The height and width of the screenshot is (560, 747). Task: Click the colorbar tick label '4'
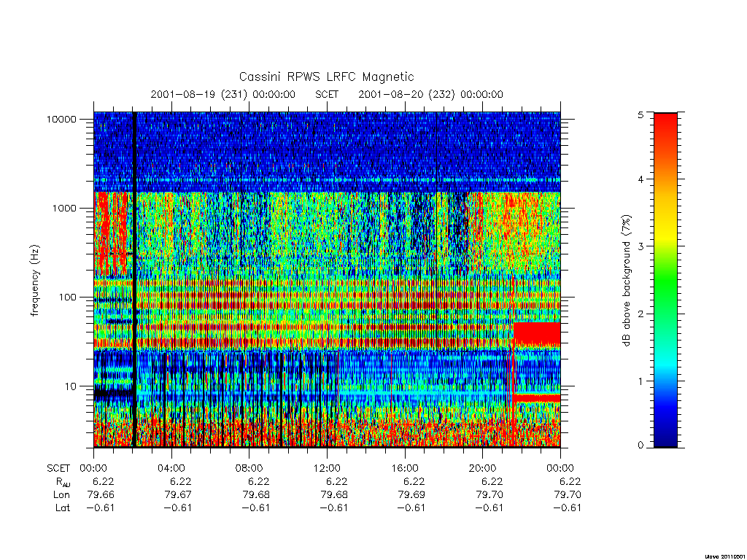640,179
